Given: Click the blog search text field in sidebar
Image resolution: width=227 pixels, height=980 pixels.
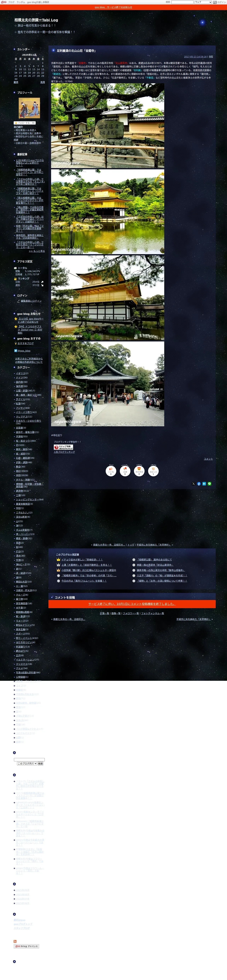Looking at the screenshot, I should (x=29, y=759).
